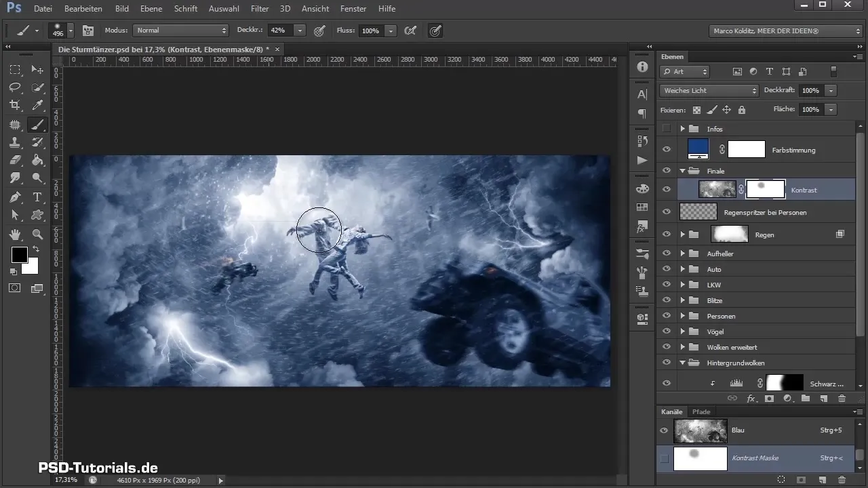Select the Paint Bucket tool
Viewport: 868px width, 488px height.
pyautogui.click(x=37, y=161)
